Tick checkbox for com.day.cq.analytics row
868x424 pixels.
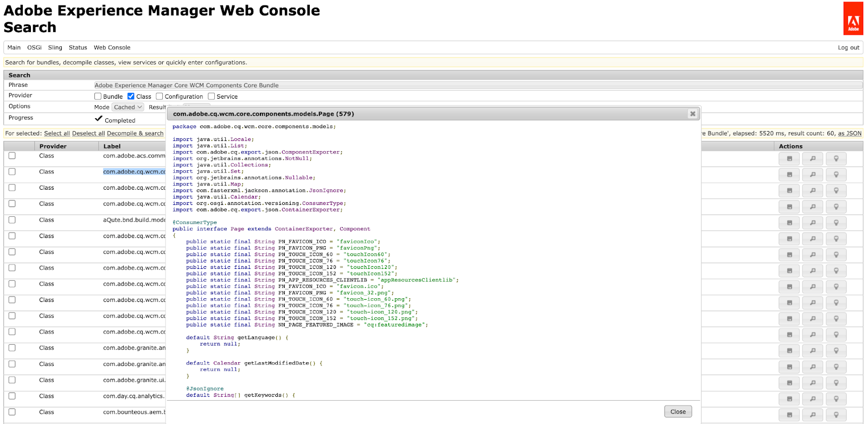click(x=12, y=396)
